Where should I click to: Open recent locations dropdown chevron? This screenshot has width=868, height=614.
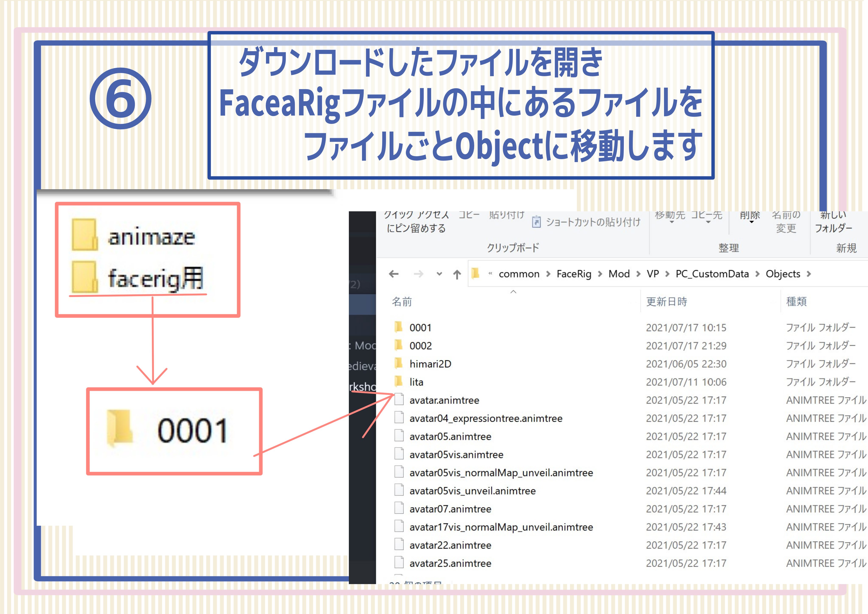[x=439, y=274]
